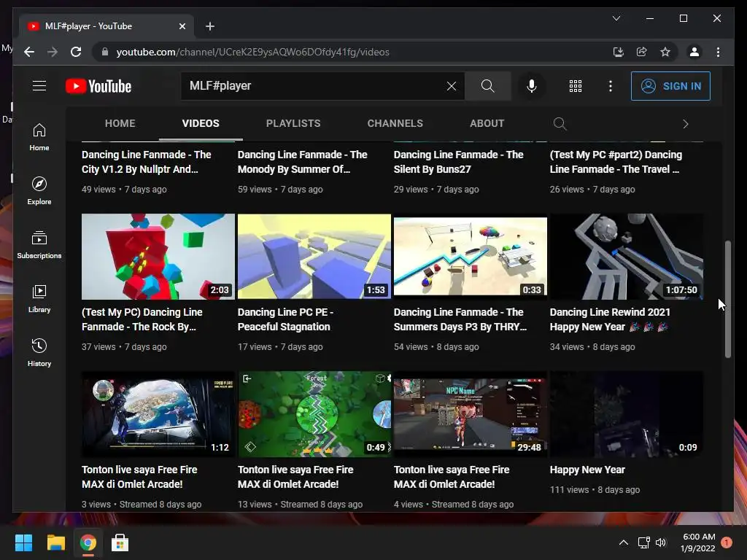The image size is (747, 560).
Task: Click the youtube.com address bar URL
Action: 253,52
